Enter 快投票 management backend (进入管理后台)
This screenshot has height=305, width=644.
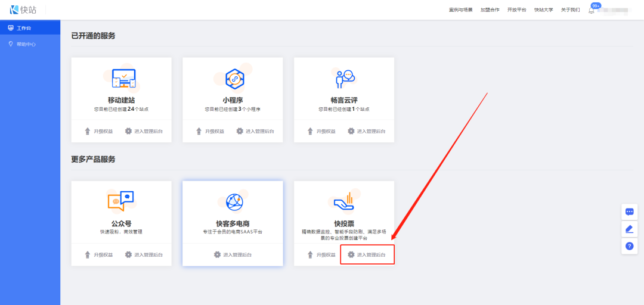367,255
